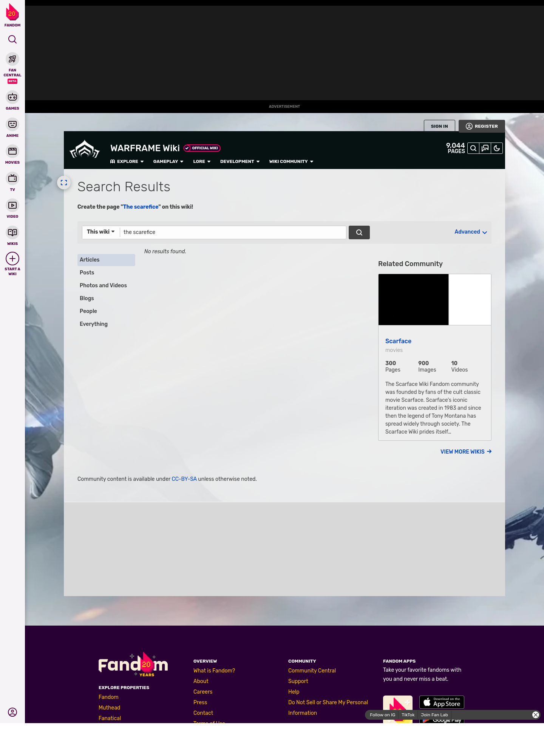Open the Press footer link
The image size is (544, 756).
(x=200, y=702)
